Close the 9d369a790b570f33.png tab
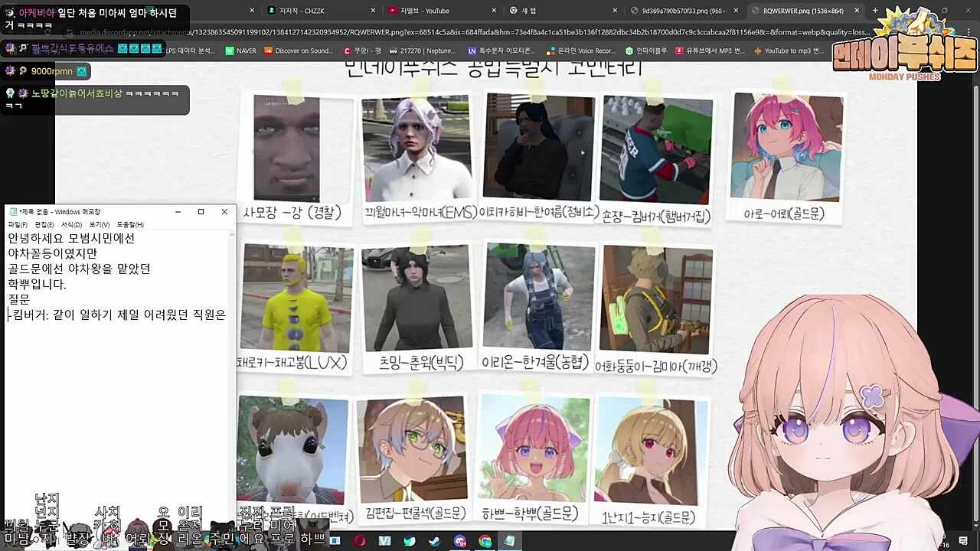980x551 pixels. coord(736,11)
